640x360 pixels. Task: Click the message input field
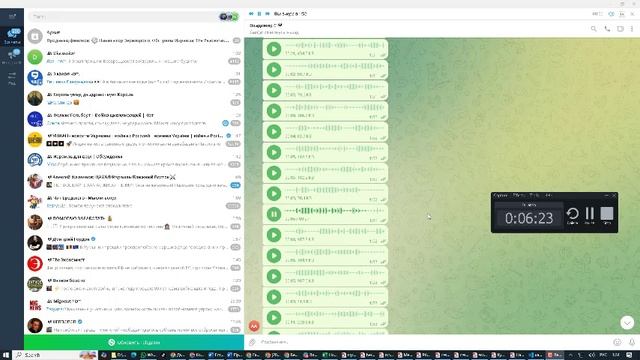(x=435, y=342)
